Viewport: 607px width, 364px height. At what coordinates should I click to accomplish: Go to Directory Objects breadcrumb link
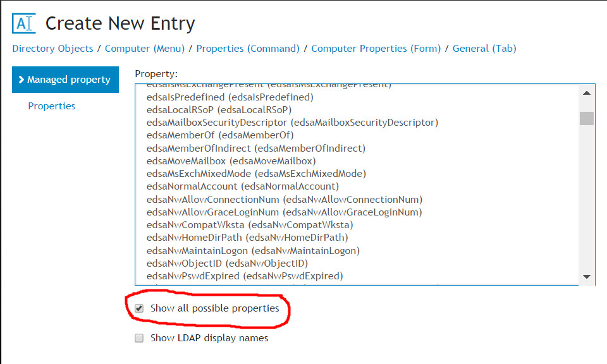point(52,49)
